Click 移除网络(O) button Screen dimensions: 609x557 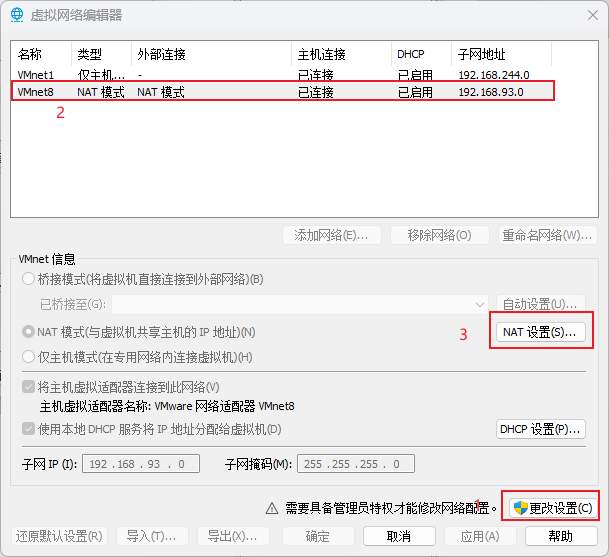(x=439, y=235)
